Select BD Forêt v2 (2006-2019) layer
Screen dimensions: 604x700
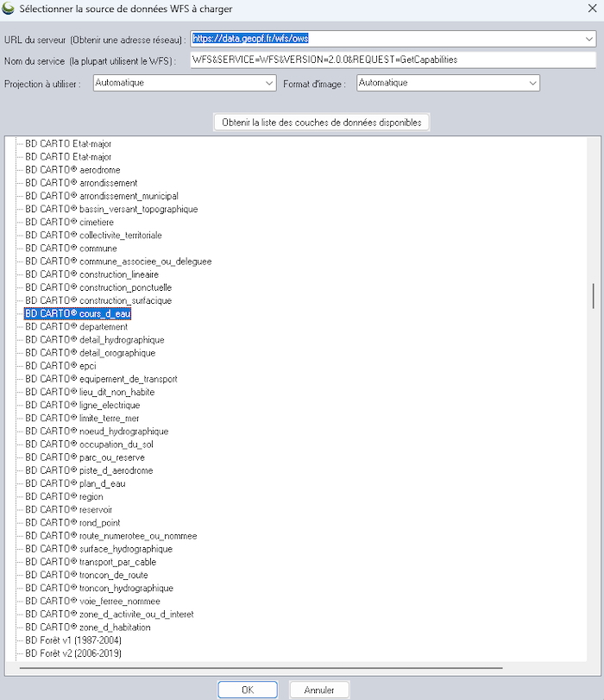[73, 653]
